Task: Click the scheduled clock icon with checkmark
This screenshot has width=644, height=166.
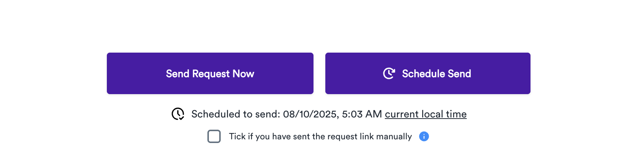Action: [178, 114]
